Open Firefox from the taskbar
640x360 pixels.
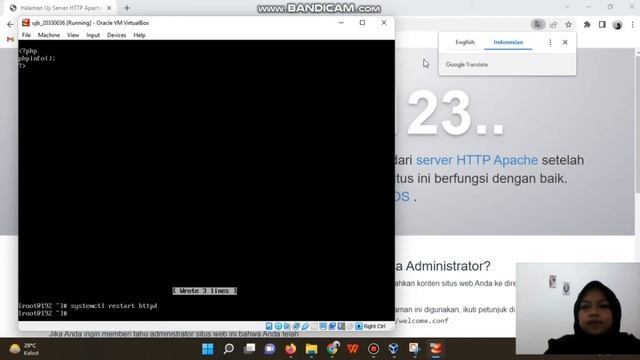[x=291, y=349]
